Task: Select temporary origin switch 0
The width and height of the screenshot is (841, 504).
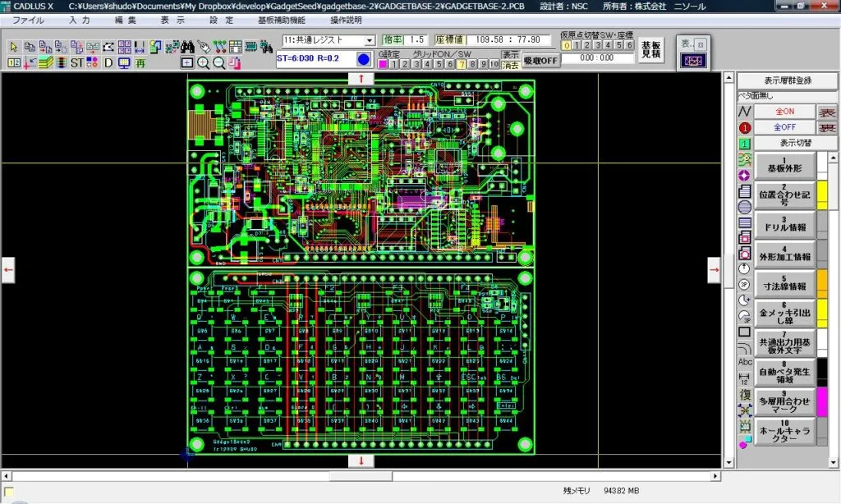Action: pyautogui.click(x=567, y=46)
